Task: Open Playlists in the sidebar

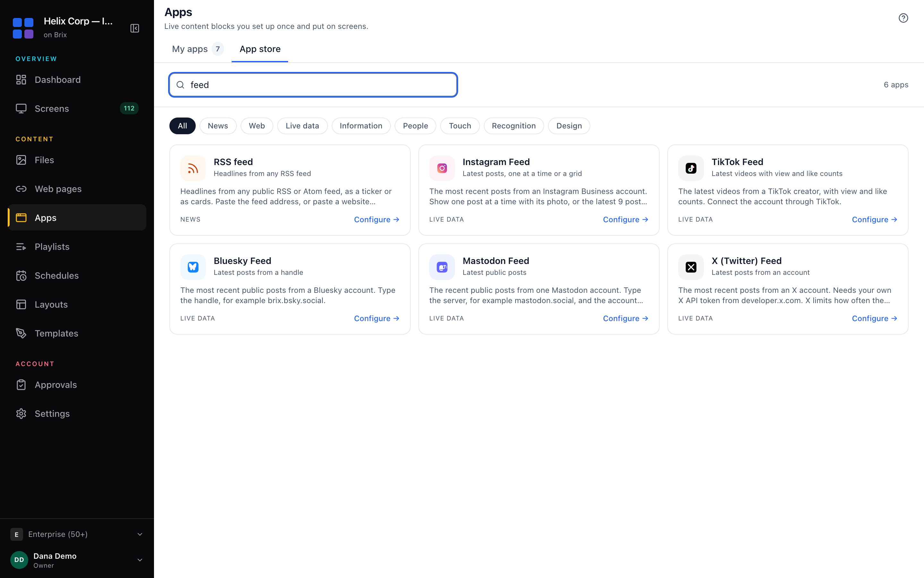Action: 77,247
